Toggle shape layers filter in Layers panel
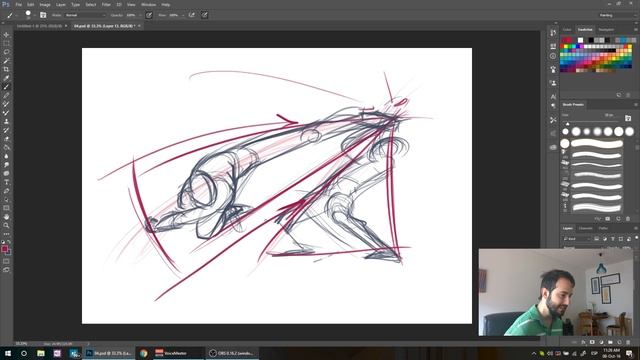This screenshot has width=640, height=360. tap(621, 239)
